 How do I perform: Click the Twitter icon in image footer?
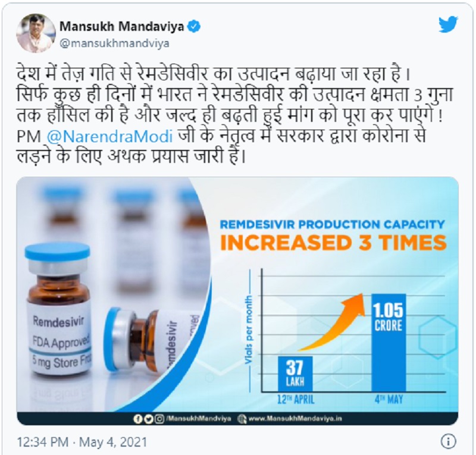pos(148,419)
